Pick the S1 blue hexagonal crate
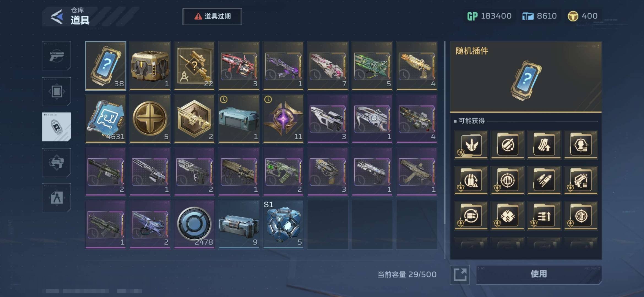Viewport: 644px width, 297px height. (283, 224)
